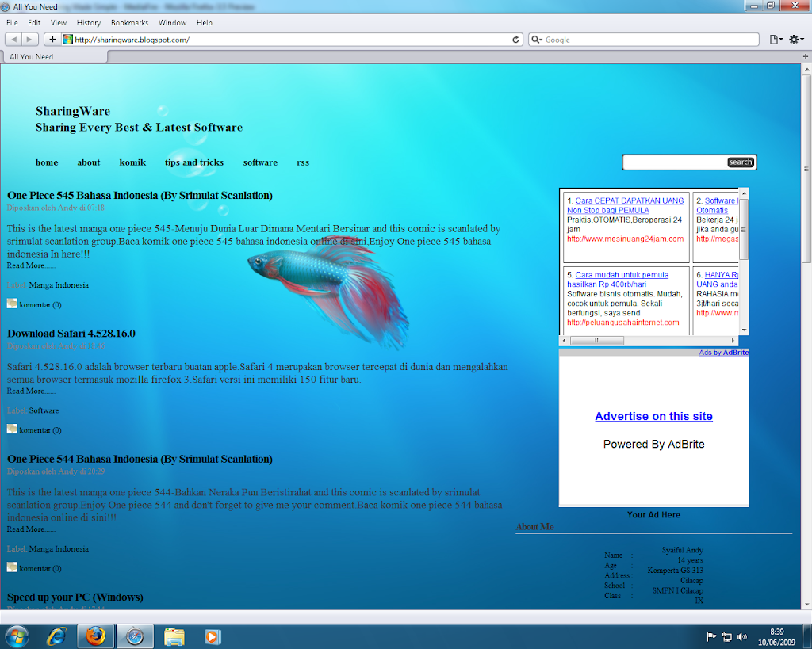Launch the media player taskbar icon

click(x=213, y=636)
